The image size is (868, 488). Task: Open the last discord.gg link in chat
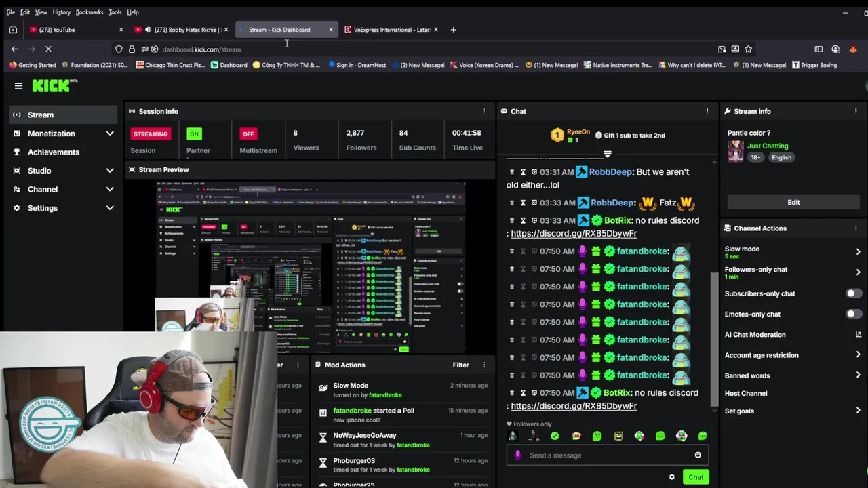[x=574, y=405]
